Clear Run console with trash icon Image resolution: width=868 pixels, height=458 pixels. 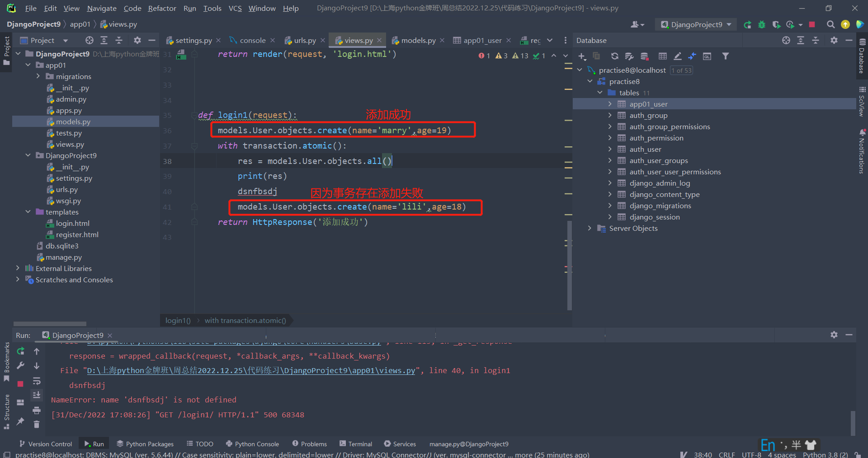click(x=37, y=424)
